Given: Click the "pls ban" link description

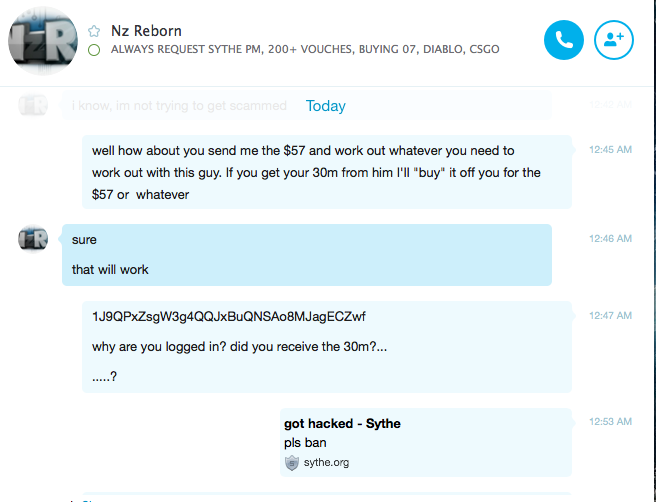Looking at the screenshot, I should pos(305,443).
